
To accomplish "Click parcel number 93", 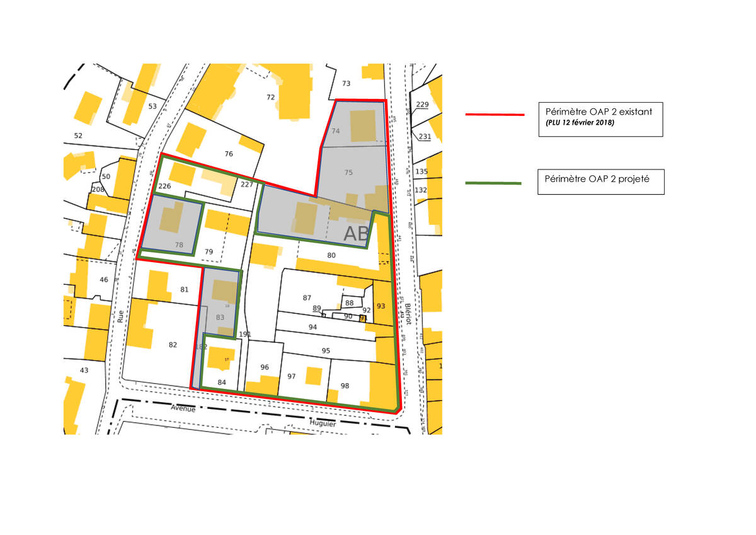I will coord(381,306).
